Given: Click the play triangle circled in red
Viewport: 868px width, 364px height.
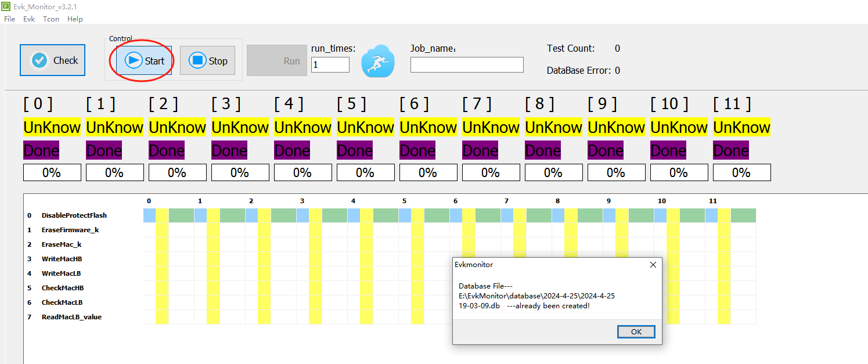Looking at the screenshot, I should (134, 60).
